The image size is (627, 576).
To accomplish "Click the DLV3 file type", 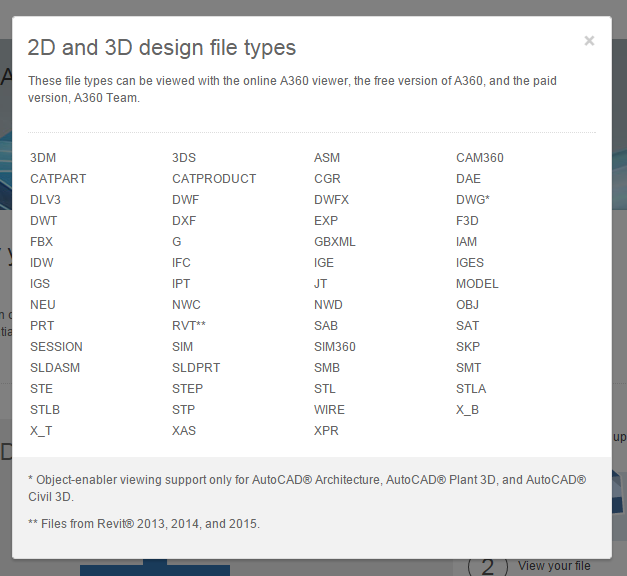I will tap(45, 200).
